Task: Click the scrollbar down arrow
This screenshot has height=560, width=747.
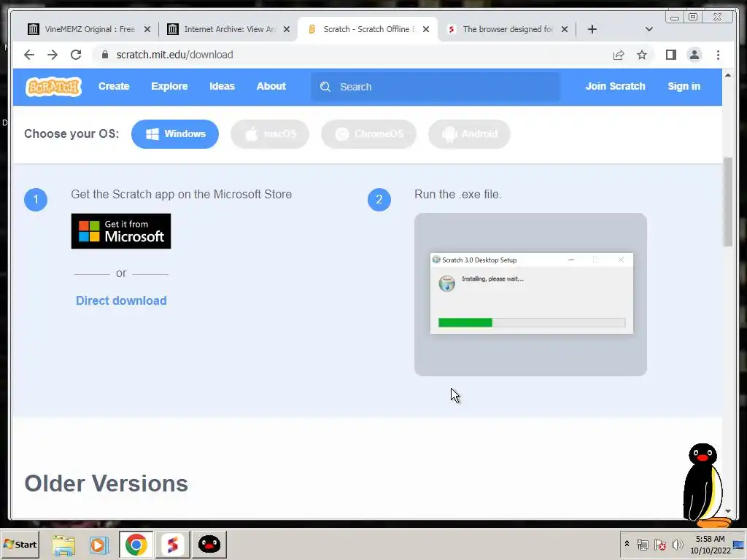Action: tap(727, 511)
